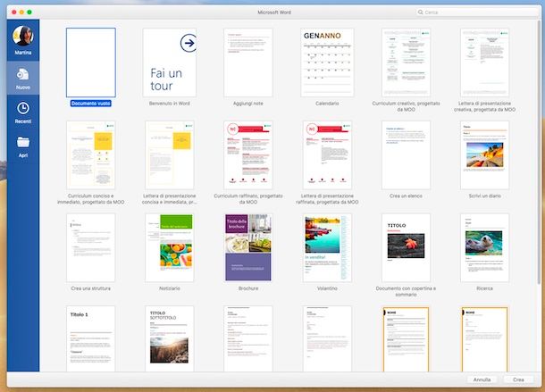545x392 pixels.
Task: Open the Martina account profile picture
Action: (x=23, y=36)
